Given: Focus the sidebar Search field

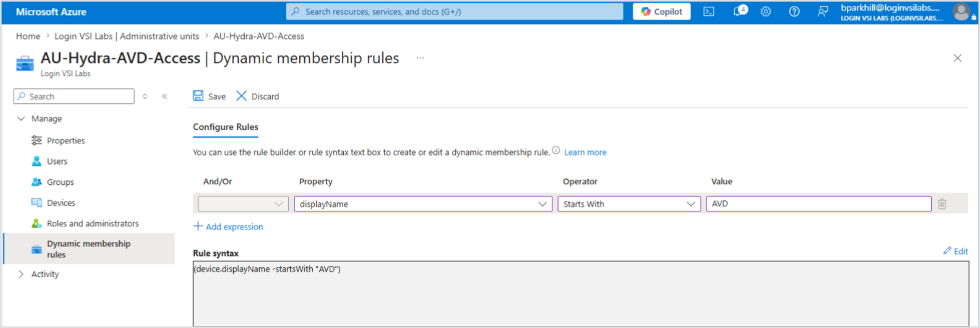Looking at the screenshot, I should pyautogui.click(x=74, y=97).
